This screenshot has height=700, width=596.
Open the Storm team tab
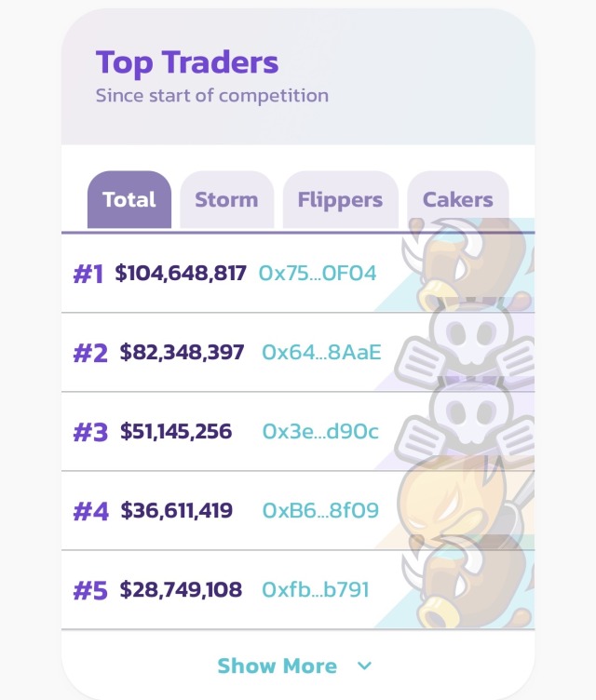[x=226, y=200]
